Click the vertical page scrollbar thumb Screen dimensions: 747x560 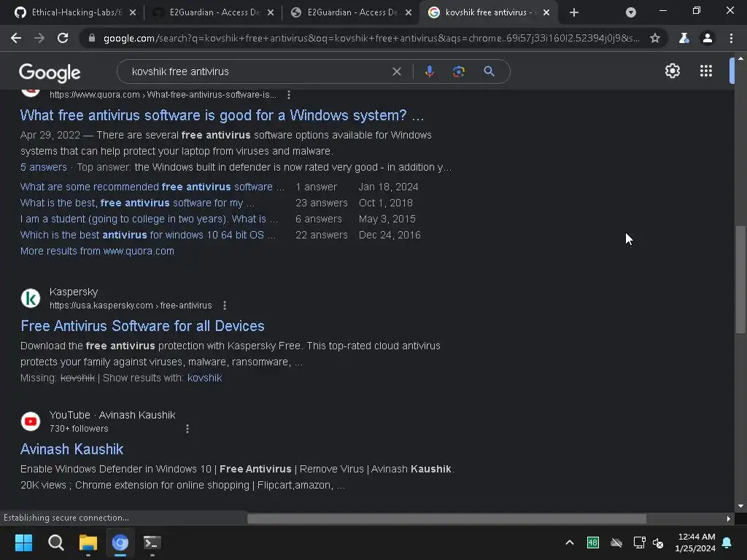click(x=740, y=279)
